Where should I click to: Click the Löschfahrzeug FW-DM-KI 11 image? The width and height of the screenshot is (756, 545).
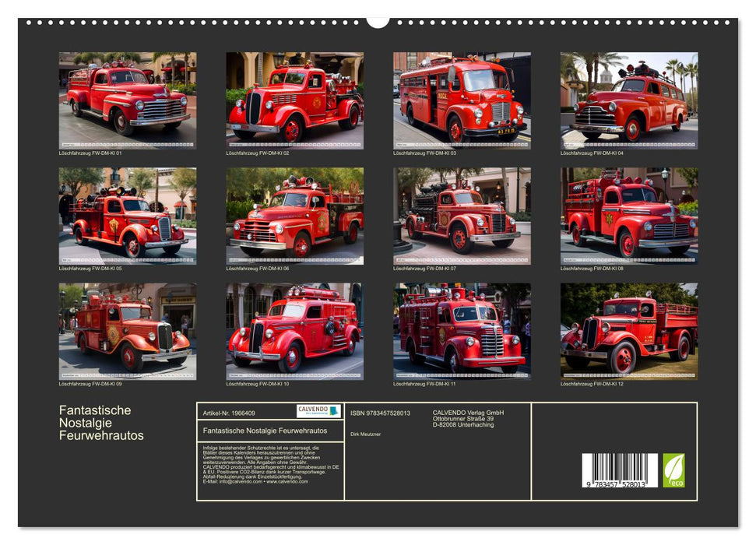pyautogui.click(x=462, y=331)
